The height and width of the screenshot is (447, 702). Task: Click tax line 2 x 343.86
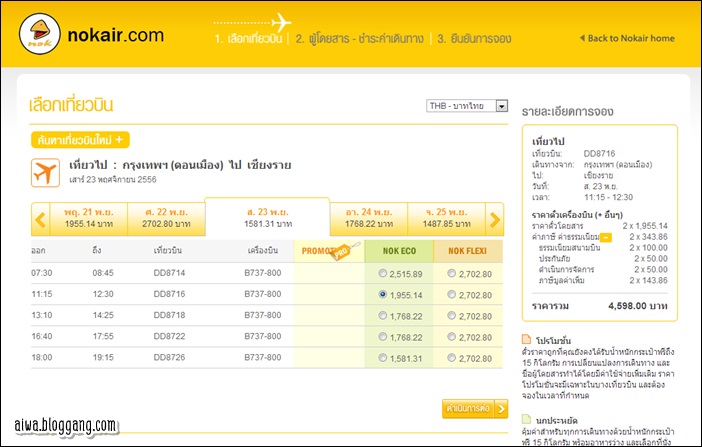648,236
